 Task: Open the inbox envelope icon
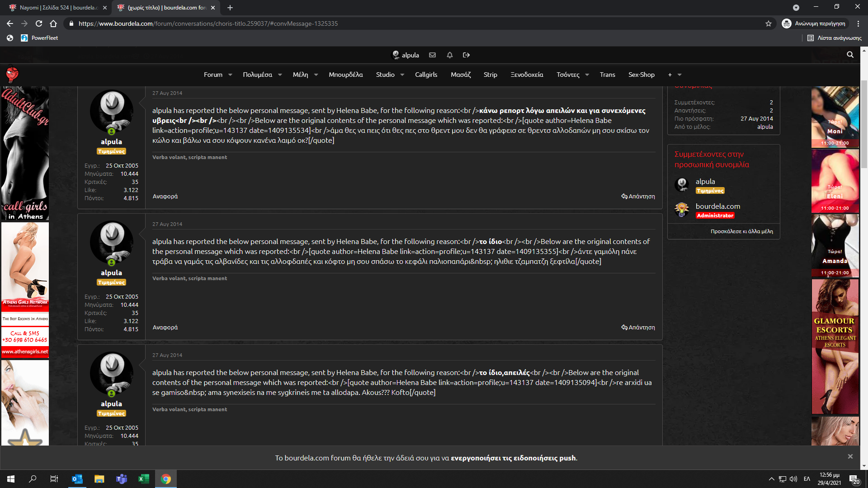[x=432, y=55]
